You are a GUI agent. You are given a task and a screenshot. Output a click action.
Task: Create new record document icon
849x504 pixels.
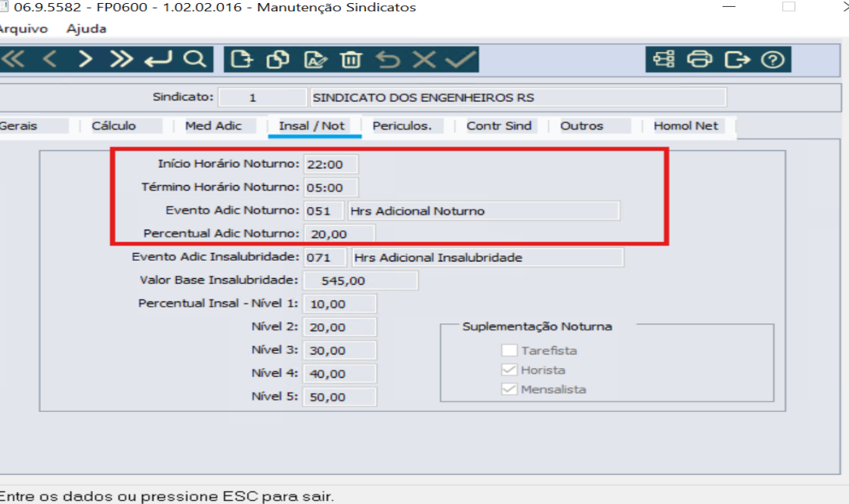(241, 58)
